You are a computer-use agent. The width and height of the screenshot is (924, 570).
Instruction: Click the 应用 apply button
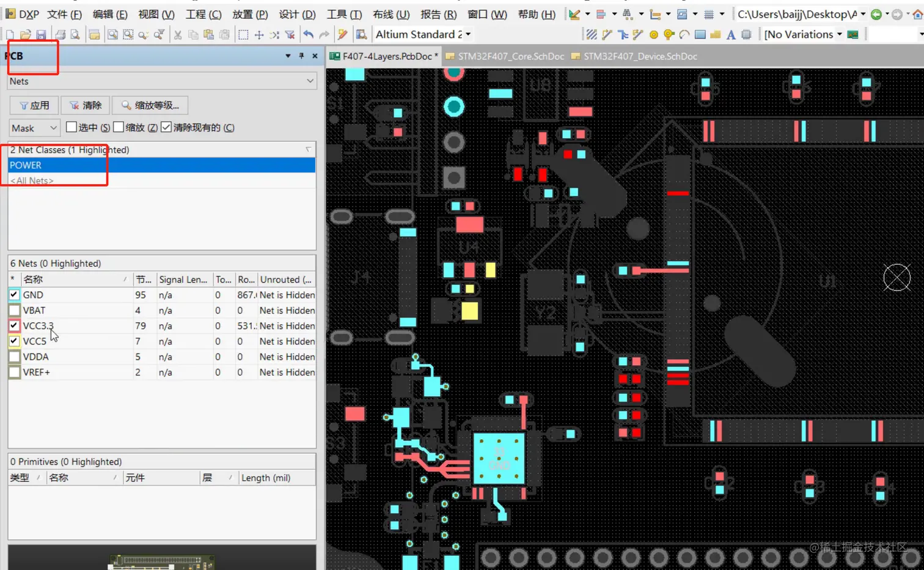click(x=34, y=105)
